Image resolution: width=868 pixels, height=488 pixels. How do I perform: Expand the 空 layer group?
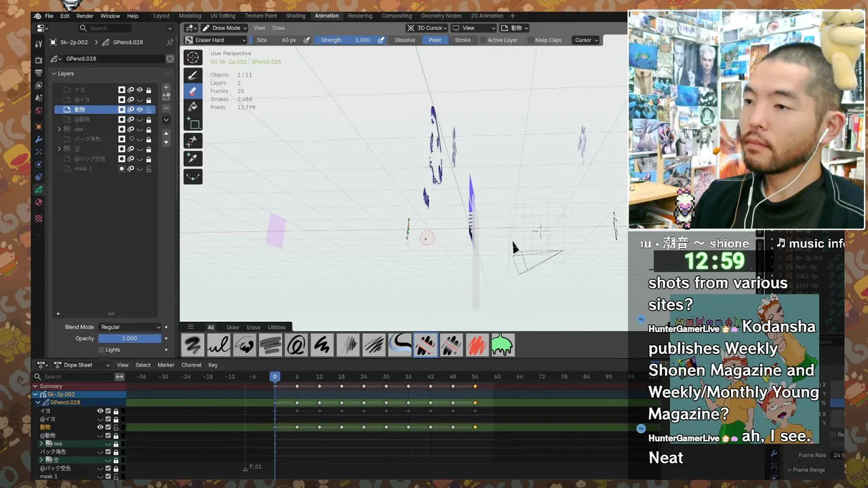click(x=59, y=148)
